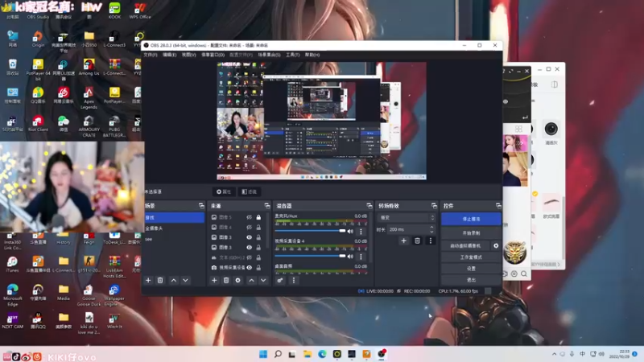The image size is (644, 362).
Task: Toggle visibility of the 图像 4 source
Action: coord(249,227)
